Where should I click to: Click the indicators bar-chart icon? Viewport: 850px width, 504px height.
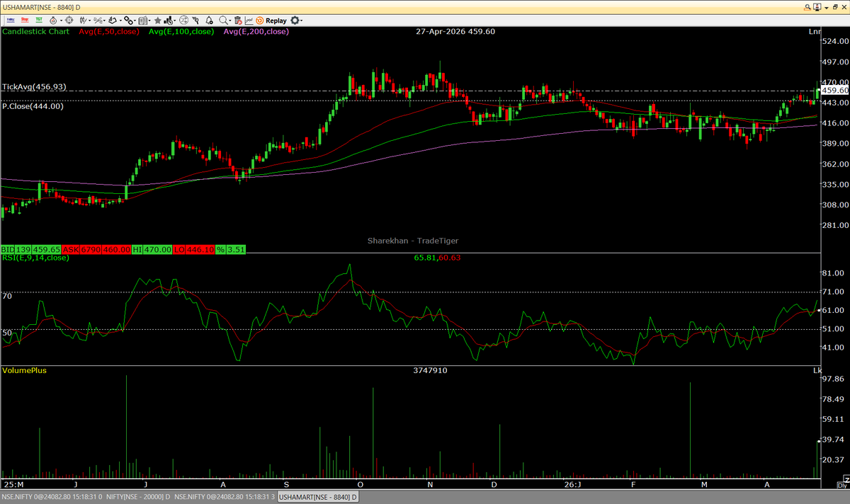[169, 21]
